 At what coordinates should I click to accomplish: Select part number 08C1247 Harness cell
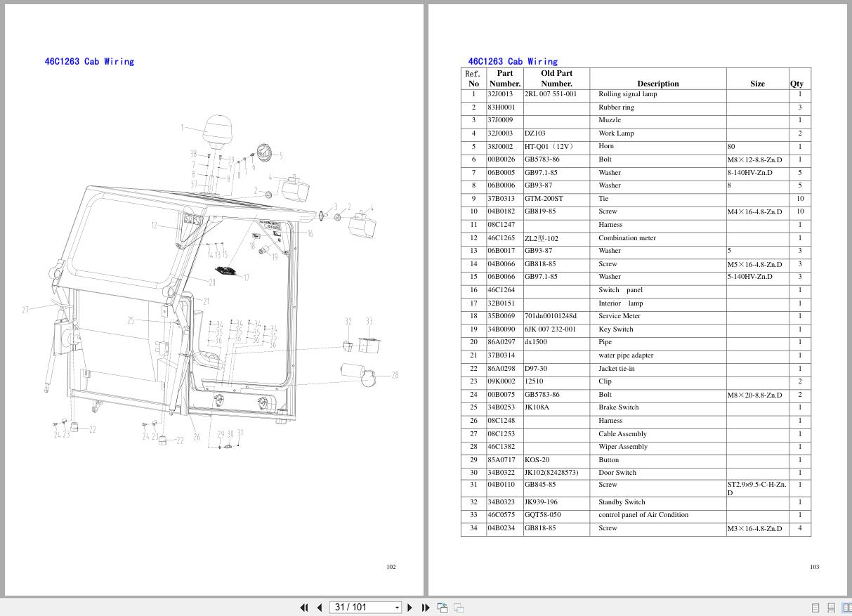pos(500,224)
